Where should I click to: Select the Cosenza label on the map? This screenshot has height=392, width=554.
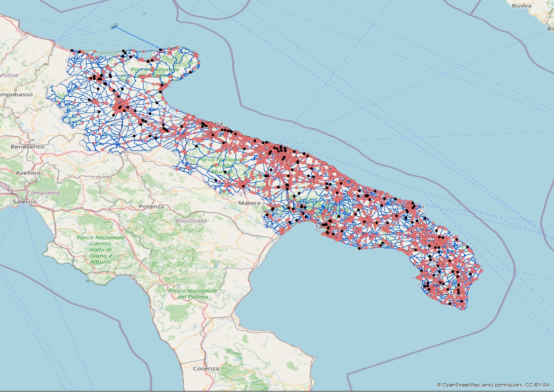pyautogui.click(x=206, y=369)
